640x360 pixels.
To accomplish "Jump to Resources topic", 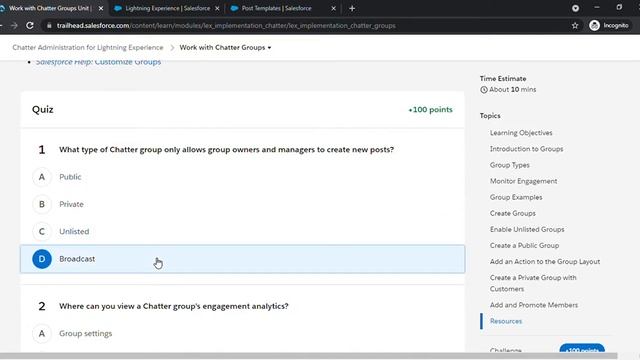I will [506, 321].
